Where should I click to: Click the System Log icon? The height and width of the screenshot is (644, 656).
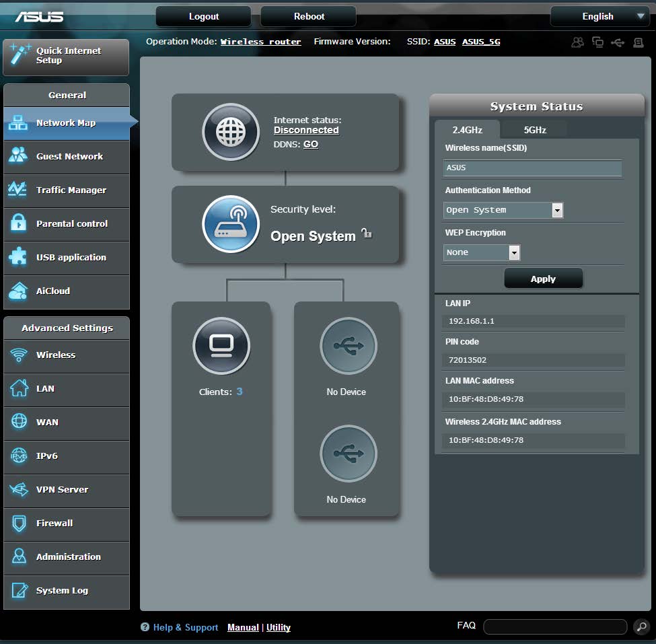tap(20, 590)
